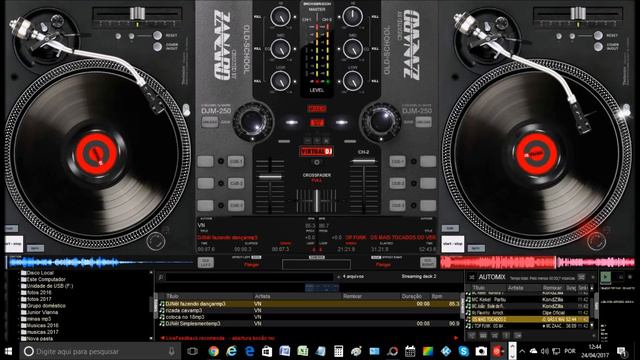
Task: Click the right deck pitch RESET button
Action: tap(598, 36)
